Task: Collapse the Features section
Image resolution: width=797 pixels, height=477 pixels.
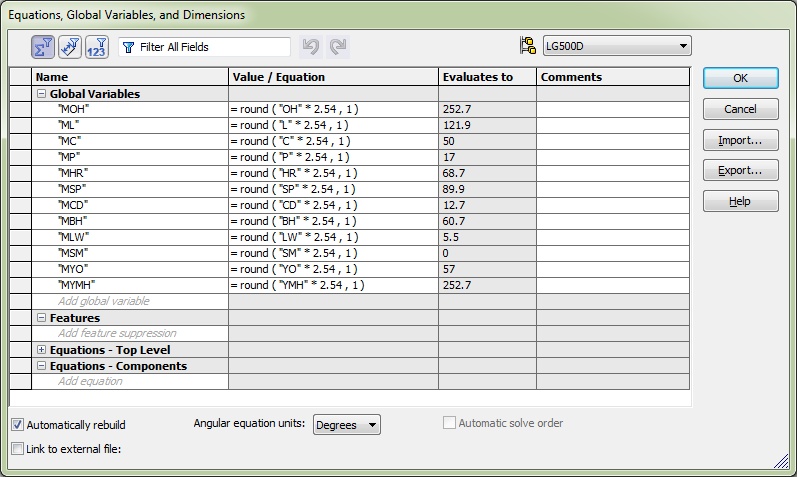Action: pyautogui.click(x=41, y=318)
